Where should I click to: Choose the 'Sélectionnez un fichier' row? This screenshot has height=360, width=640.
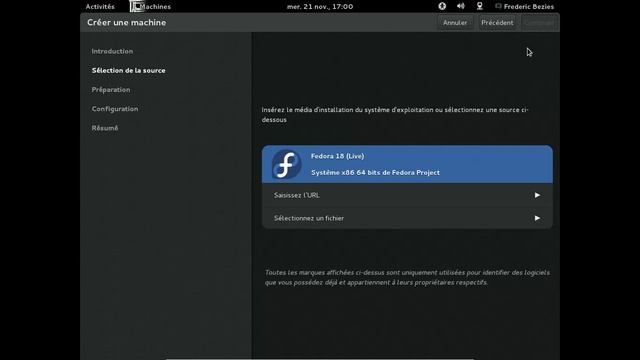(407, 218)
